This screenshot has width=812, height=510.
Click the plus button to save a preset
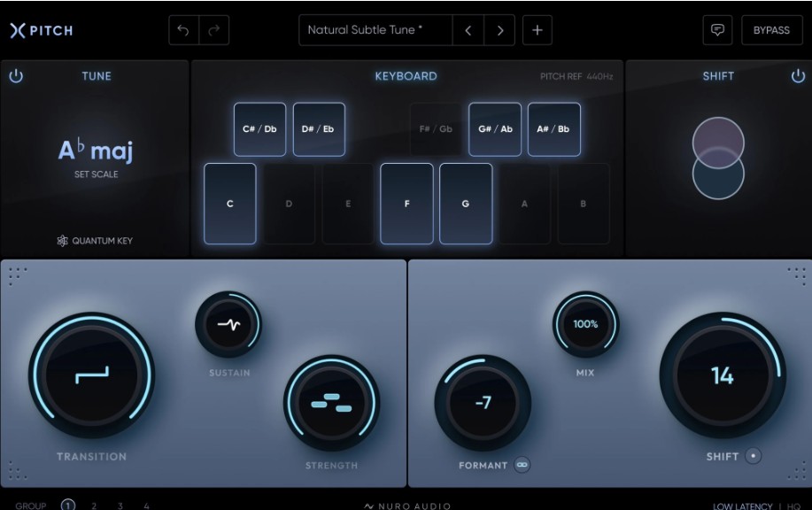[x=538, y=29]
